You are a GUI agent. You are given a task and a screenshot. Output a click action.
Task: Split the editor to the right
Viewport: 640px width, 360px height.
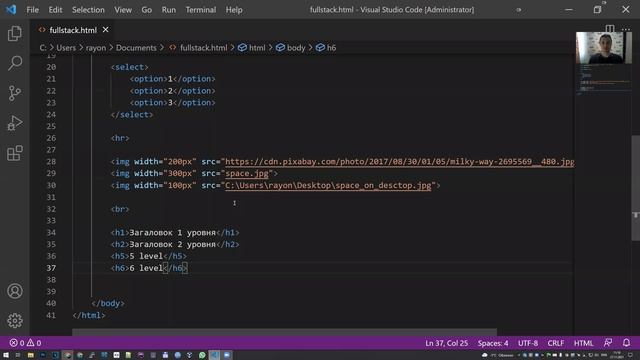(x=610, y=29)
